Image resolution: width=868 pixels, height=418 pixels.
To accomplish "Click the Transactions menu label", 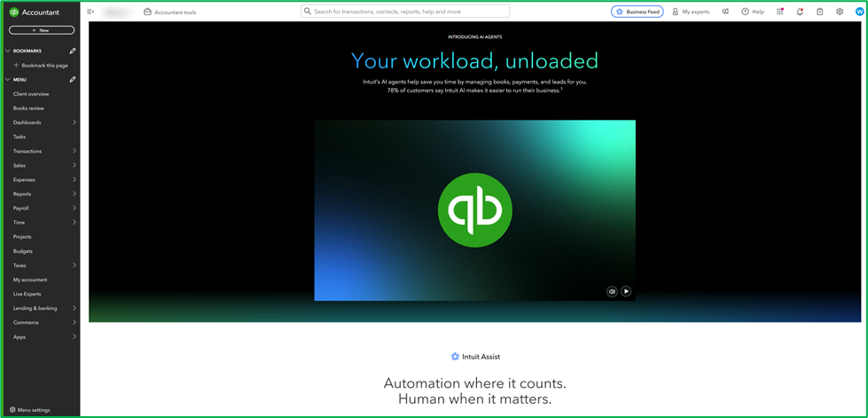I will pos(27,152).
